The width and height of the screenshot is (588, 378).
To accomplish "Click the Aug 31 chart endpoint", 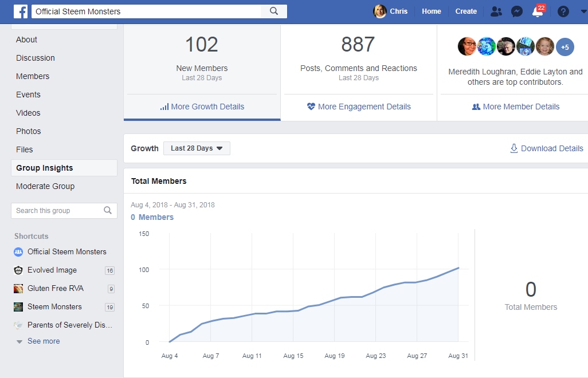I will (x=458, y=268).
